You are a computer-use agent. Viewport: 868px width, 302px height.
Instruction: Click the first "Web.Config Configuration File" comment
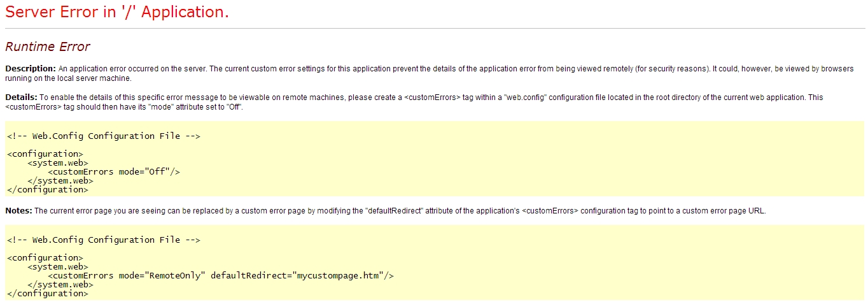104,136
